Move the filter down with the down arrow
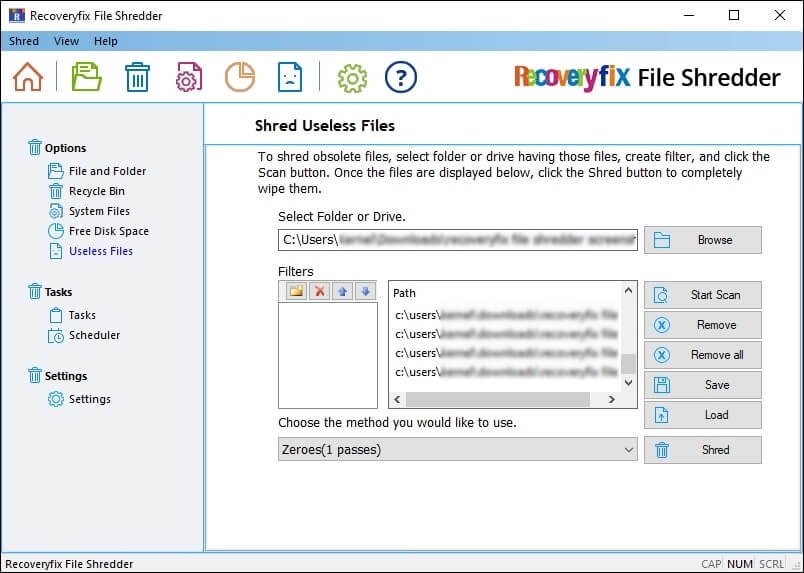The image size is (804, 573). point(365,291)
